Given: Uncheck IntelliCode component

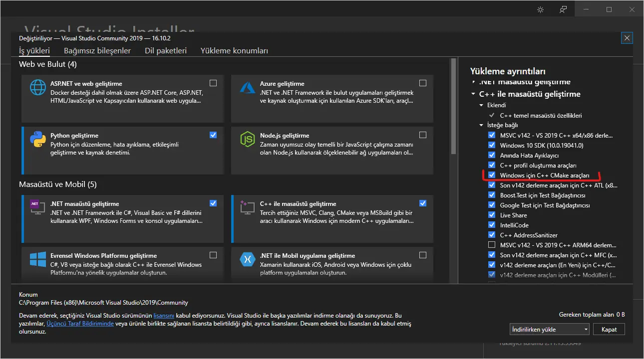Looking at the screenshot, I should (492, 225).
